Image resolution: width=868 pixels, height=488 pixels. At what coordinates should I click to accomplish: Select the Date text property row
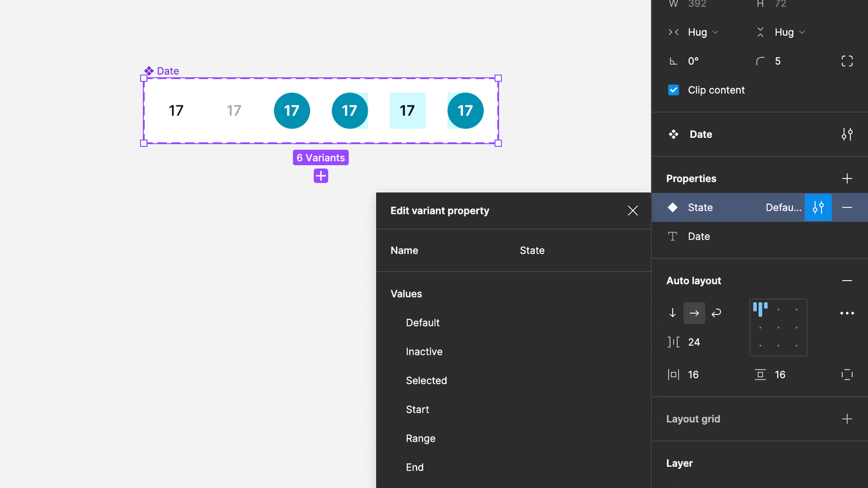699,237
